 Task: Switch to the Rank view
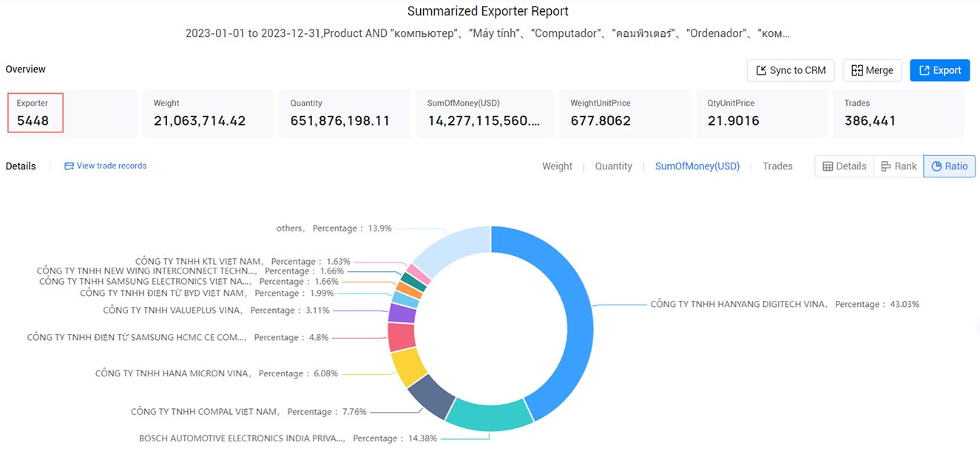coord(899,166)
